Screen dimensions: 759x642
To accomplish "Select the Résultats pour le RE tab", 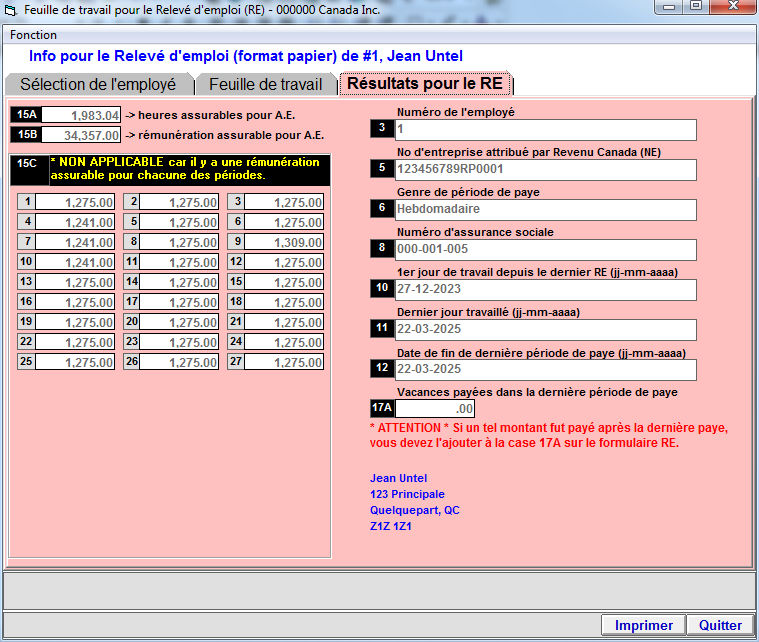I will pyautogui.click(x=425, y=83).
